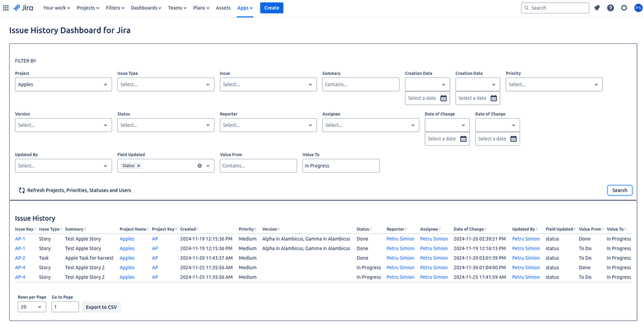Image resolution: width=644 pixels, height=327 pixels.
Task: Open the Dashboards menu
Action: tap(146, 8)
